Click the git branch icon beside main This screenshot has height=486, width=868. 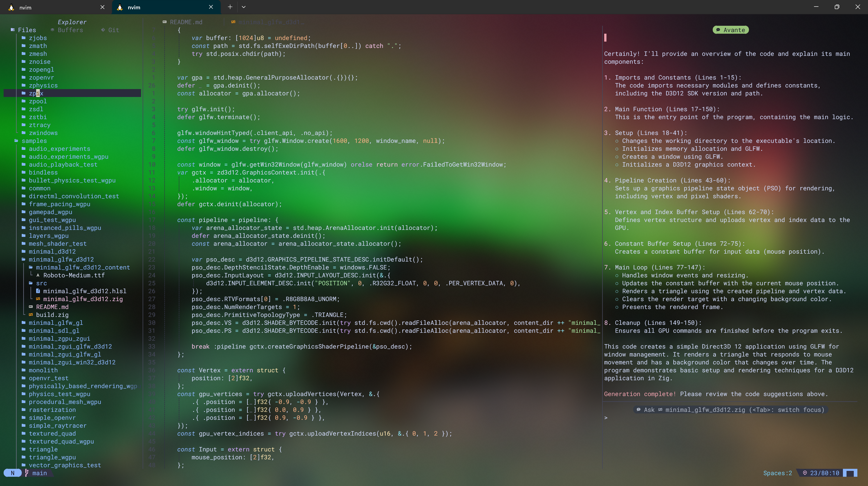(x=27, y=473)
